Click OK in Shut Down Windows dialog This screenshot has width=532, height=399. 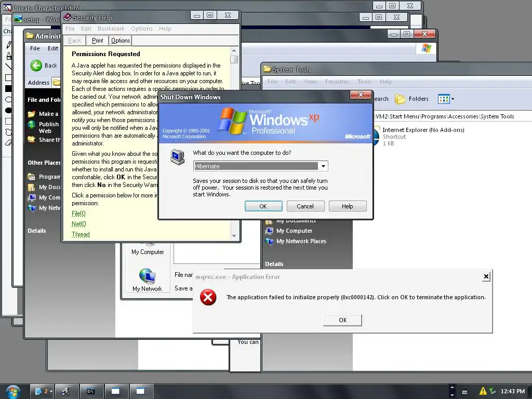[263, 206]
